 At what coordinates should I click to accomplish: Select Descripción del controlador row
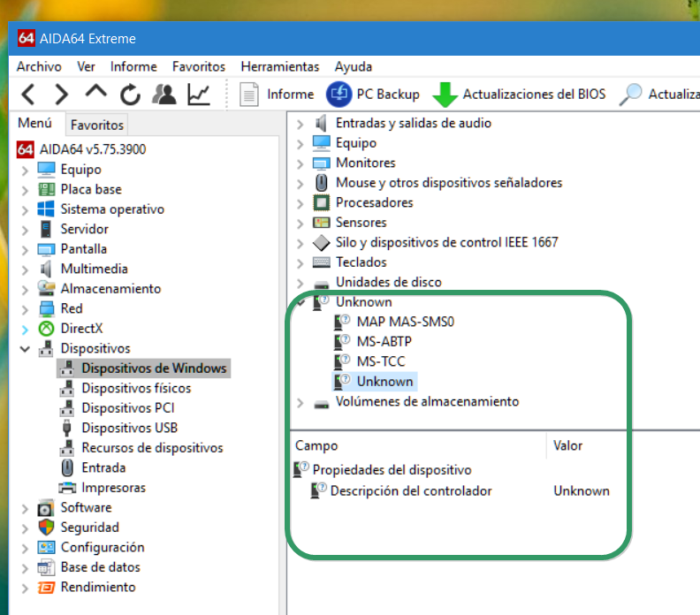pos(410,491)
